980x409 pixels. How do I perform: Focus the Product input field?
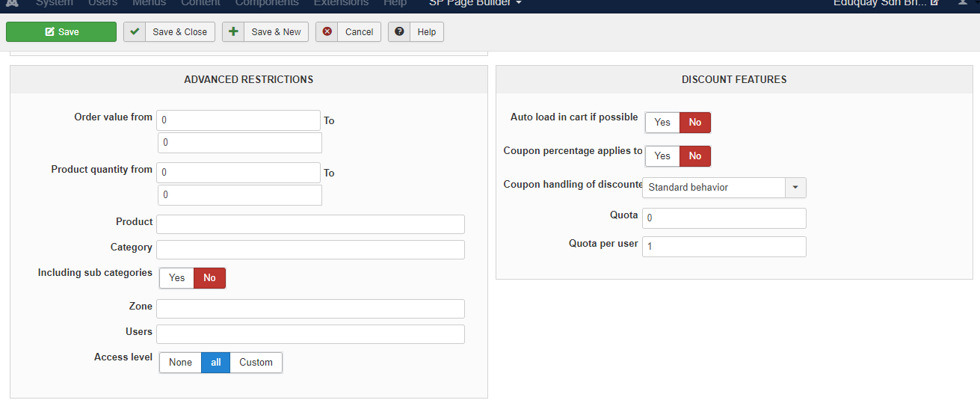(x=310, y=224)
